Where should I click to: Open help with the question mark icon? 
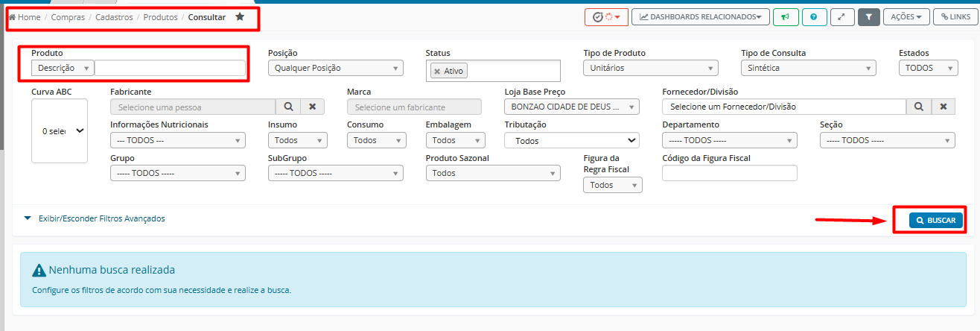(x=813, y=16)
